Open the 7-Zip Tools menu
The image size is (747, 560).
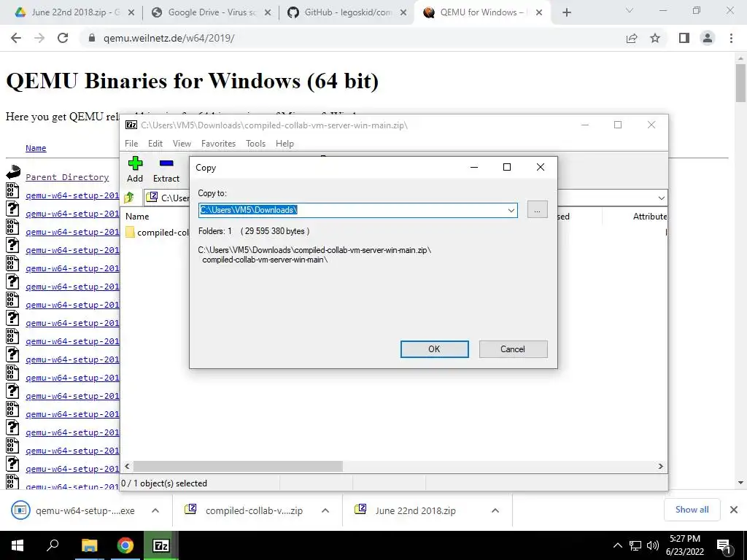point(256,144)
